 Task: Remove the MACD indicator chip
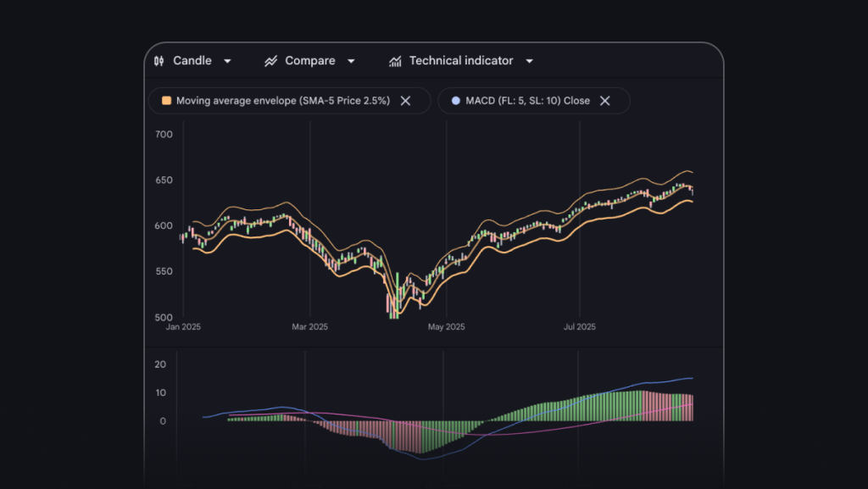pyautogui.click(x=605, y=101)
